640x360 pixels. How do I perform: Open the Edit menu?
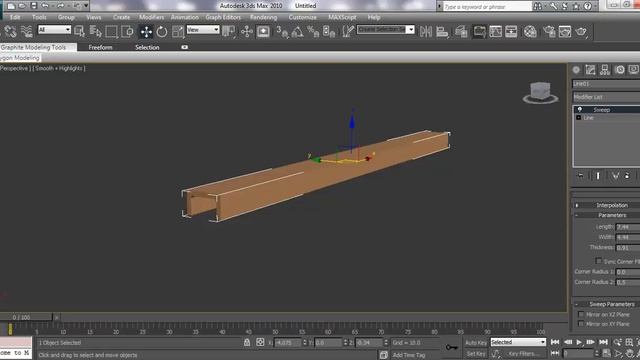[x=15, y=17]
